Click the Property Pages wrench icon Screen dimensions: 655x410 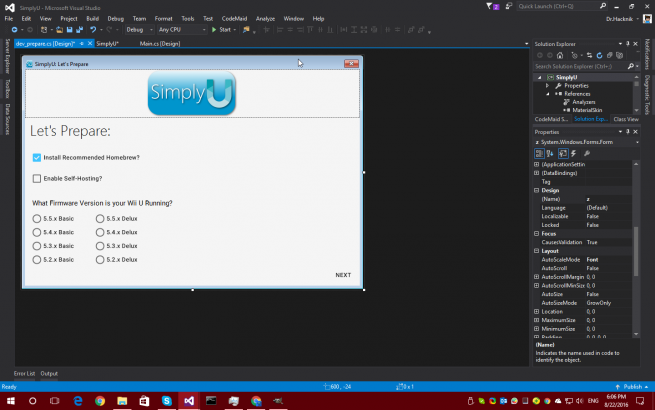[x=587, y=153]
